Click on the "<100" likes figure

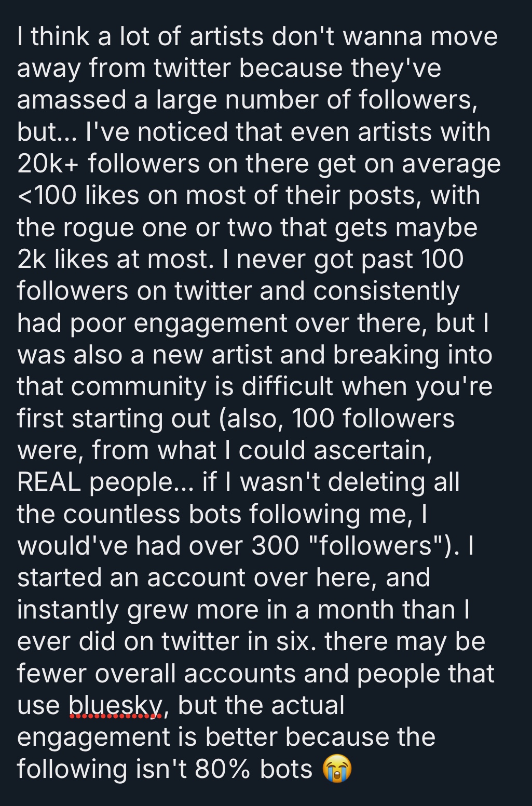(x=47, y=196)
